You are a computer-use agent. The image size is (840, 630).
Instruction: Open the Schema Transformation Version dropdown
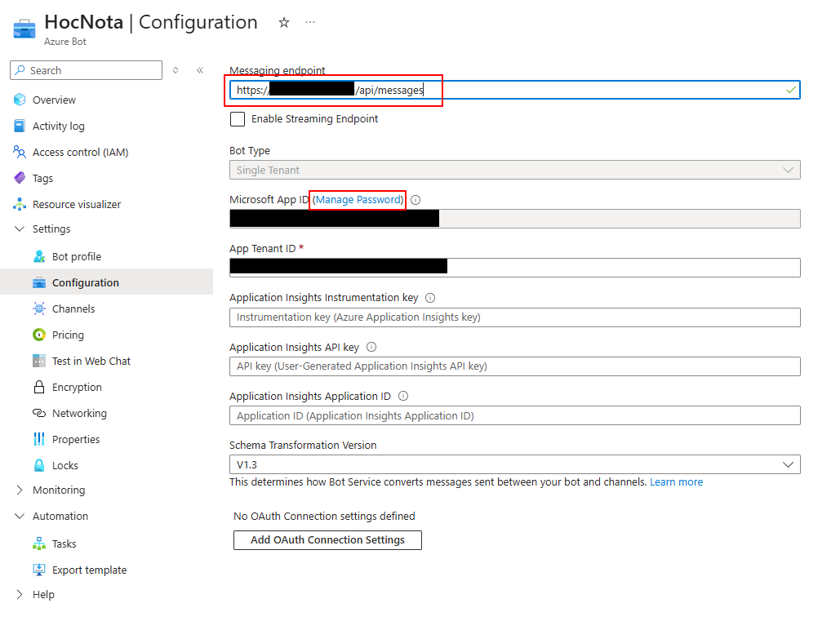click(515, 464)
